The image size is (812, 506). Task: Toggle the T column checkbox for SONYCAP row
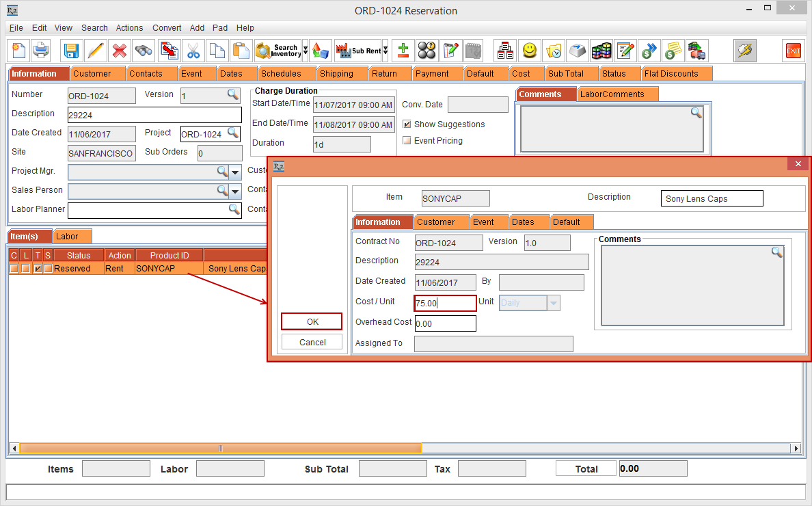(x=38, y=269)
